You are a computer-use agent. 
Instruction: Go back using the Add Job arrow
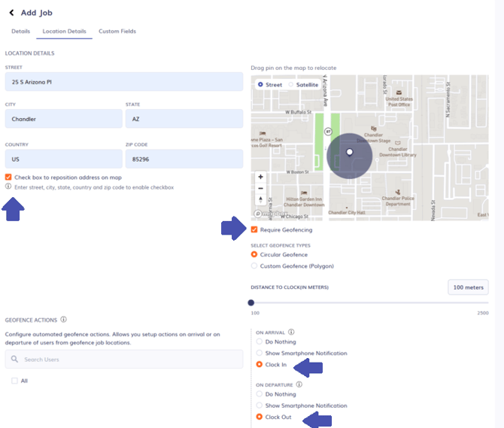[x=11, y=13]
